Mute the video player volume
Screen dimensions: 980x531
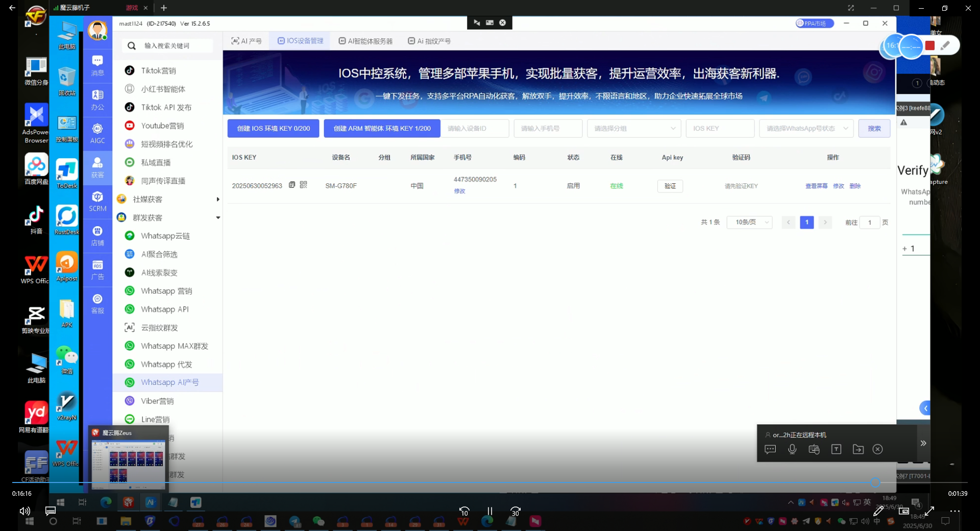(x=24, y=511)
